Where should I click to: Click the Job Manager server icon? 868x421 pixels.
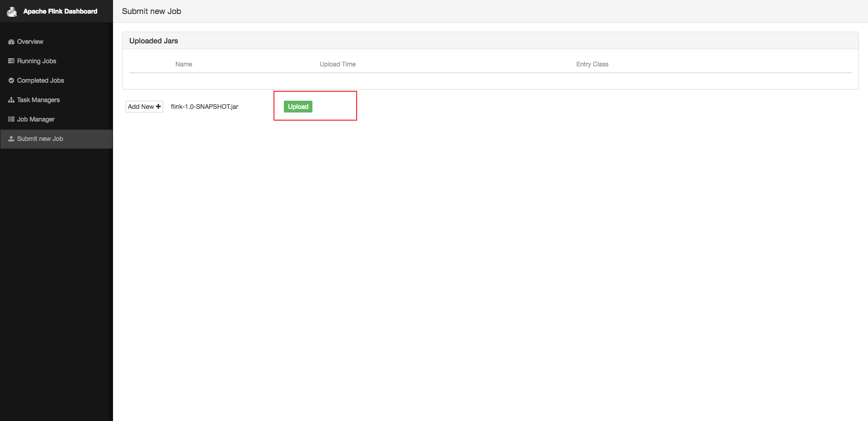click(11, 119)
